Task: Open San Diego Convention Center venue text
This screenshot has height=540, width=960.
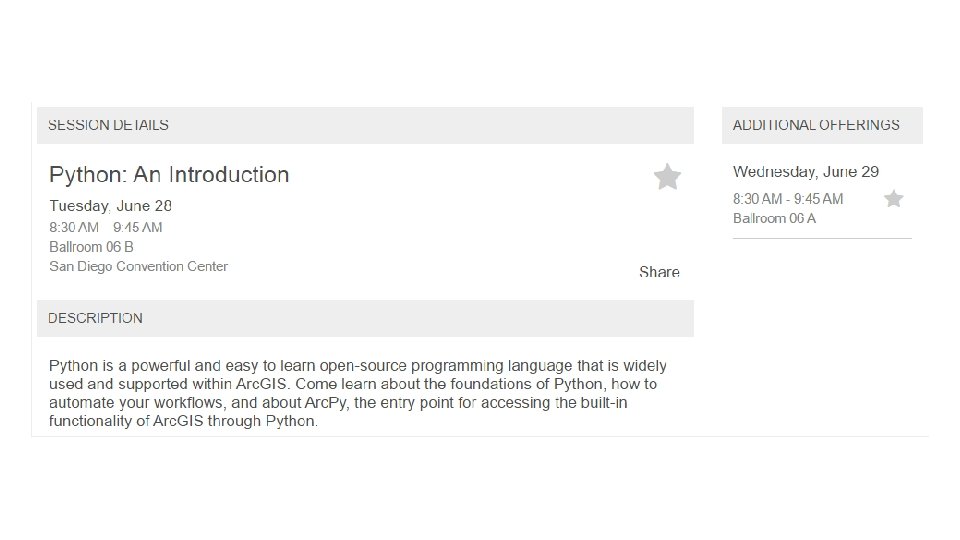Action: (x=138, y=266)
